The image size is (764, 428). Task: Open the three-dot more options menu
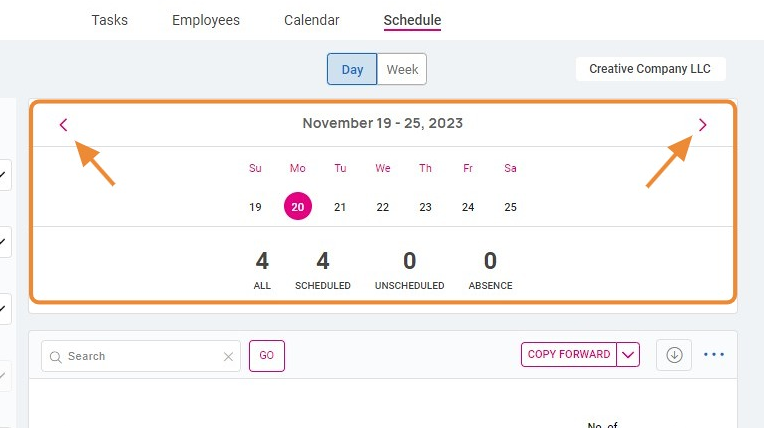click(x=714, y=354)
